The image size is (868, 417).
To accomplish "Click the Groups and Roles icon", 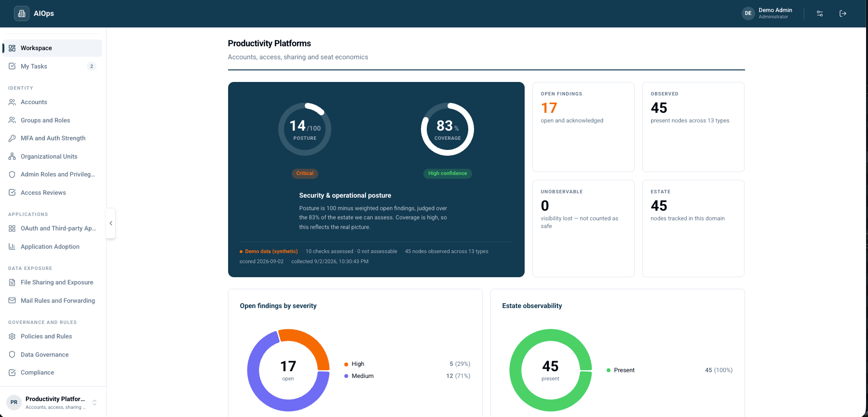I will coord(12,121).
